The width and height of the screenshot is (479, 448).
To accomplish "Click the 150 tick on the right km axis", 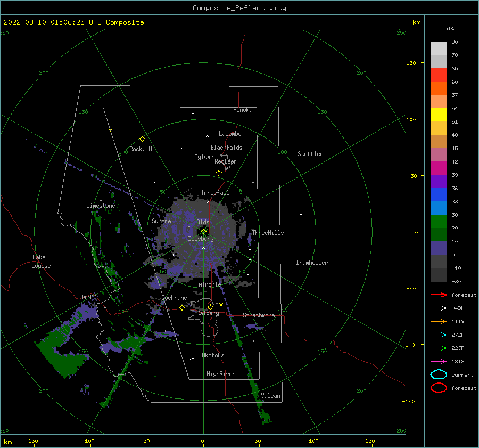I will pos(411,63).
